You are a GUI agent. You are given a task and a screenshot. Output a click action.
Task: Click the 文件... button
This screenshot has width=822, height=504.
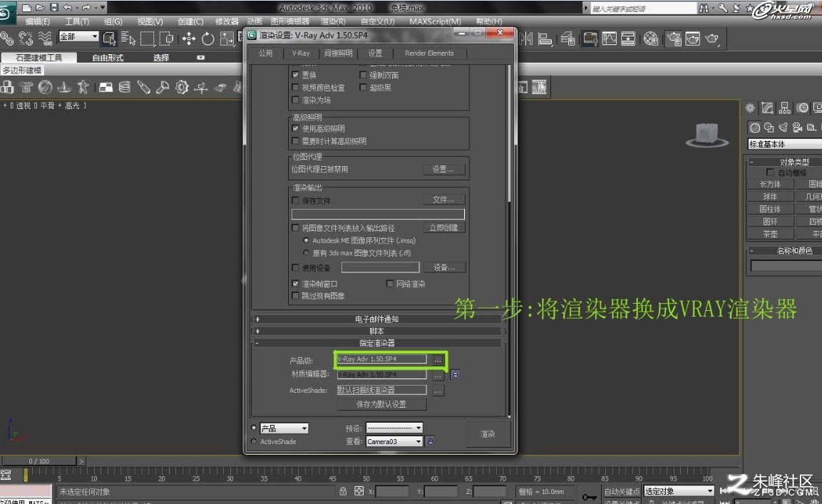pyautogui.click(x=443, y=200)
